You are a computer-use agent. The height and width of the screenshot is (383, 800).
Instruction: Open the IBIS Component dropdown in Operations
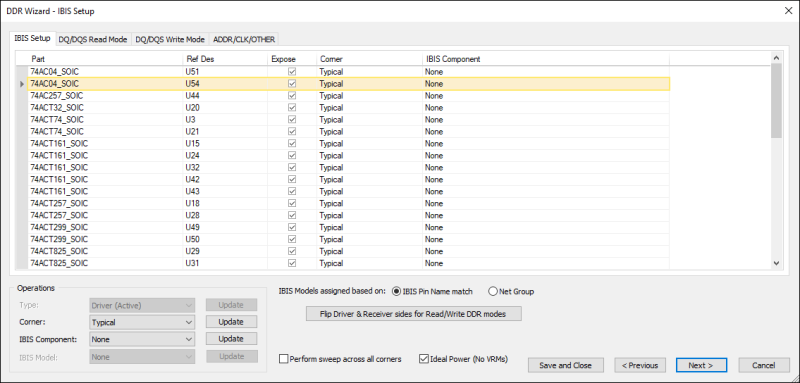point(142,339)
